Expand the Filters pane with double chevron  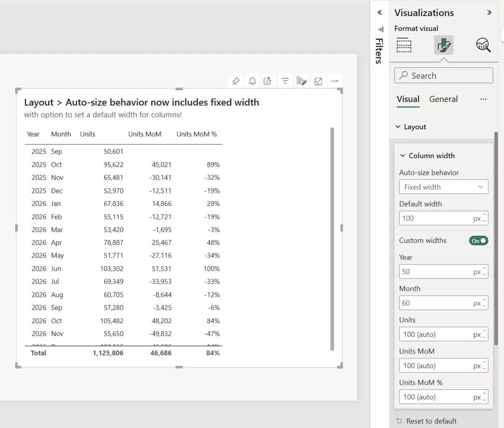(x=379, y=12)
